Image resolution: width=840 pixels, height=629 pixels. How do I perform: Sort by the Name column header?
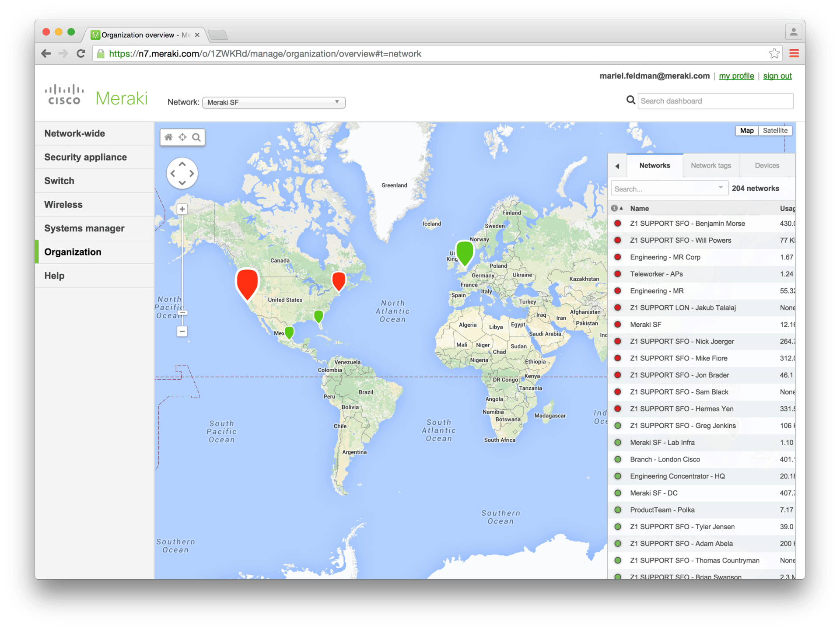point(640,208)
